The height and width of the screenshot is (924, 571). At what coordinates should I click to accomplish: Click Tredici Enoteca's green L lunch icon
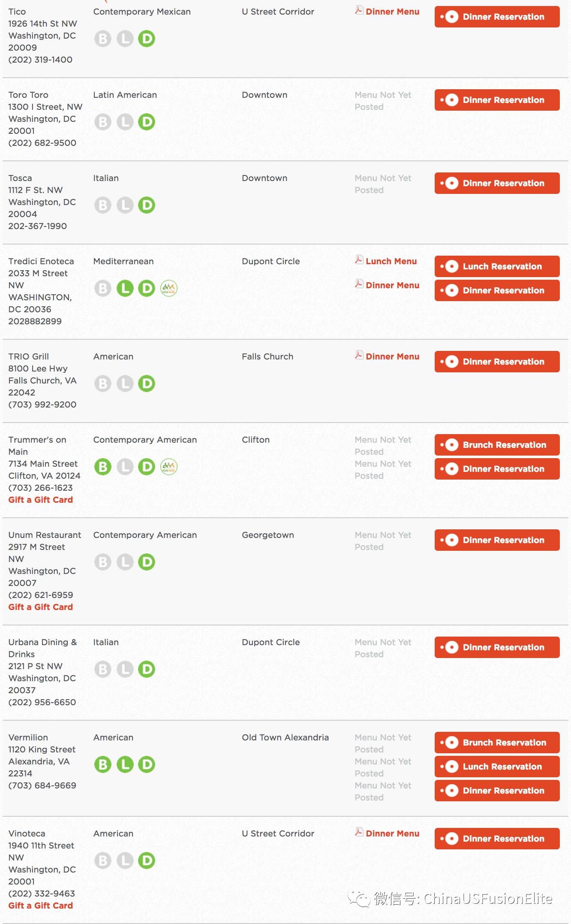click(x=125, y=288)
